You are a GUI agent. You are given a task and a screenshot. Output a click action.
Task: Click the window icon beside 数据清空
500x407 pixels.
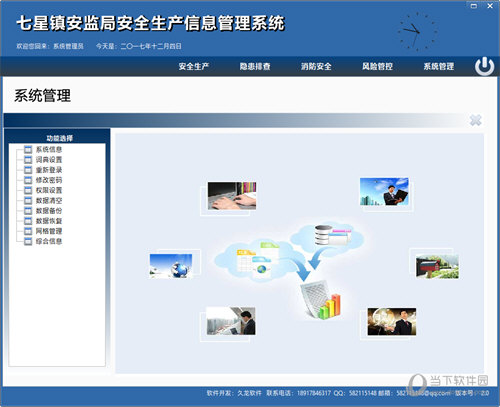click(28, 201)
